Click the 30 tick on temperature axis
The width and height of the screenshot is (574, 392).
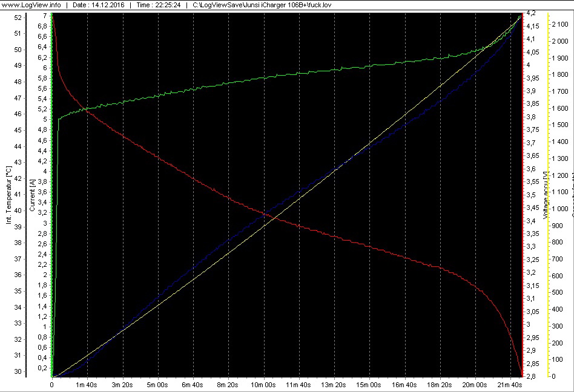pyautogui.click(x=17, y=371)
